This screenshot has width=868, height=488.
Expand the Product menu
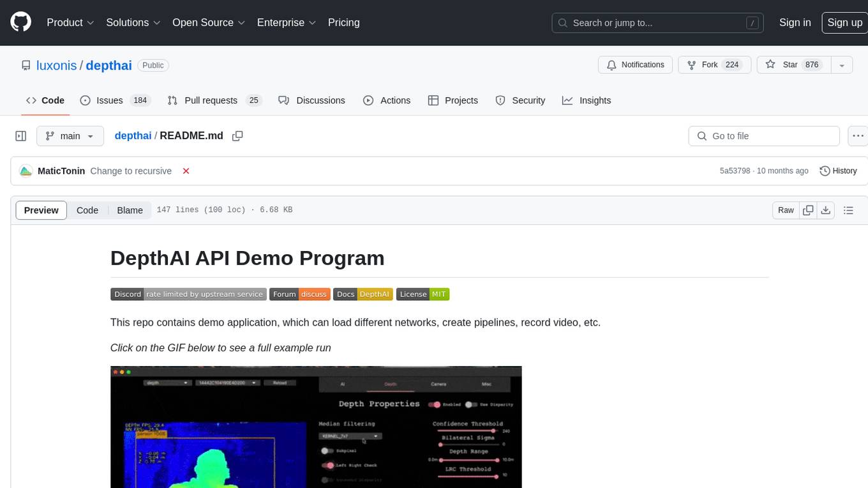click(x=71, y=22)
